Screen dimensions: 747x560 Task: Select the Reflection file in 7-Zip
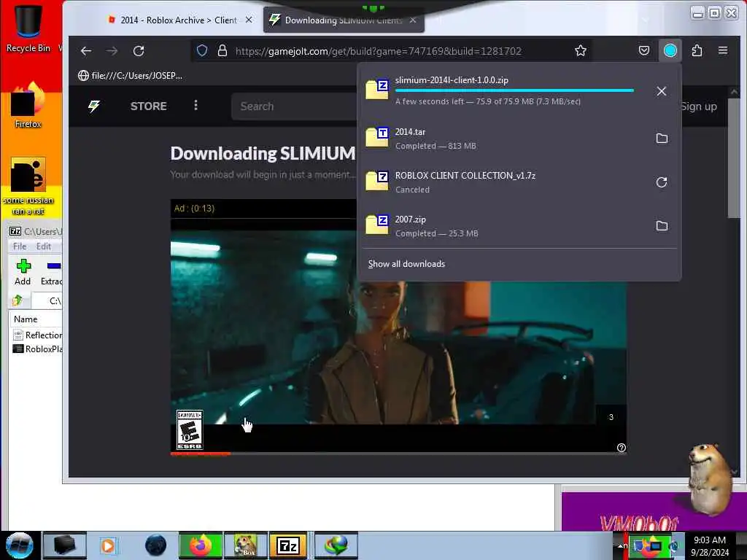pos(38,335)
